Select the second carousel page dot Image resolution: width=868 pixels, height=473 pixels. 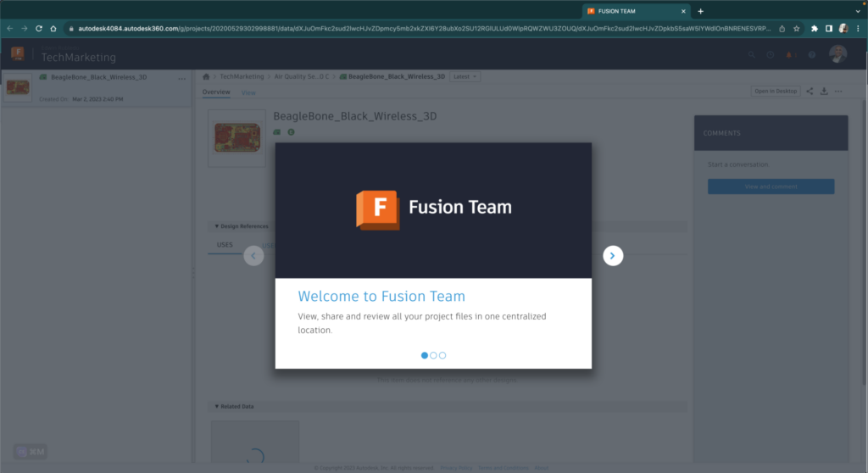[x=433, y=355]
